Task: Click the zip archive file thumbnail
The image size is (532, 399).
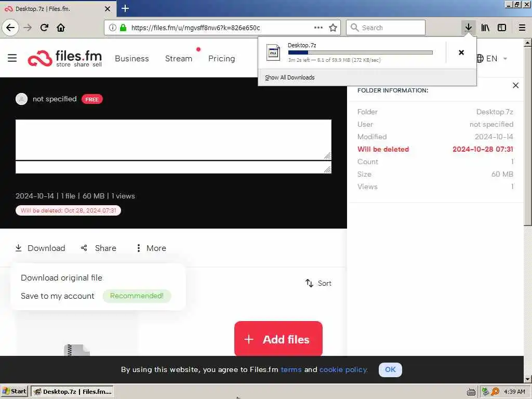Action: click(77, 350)
